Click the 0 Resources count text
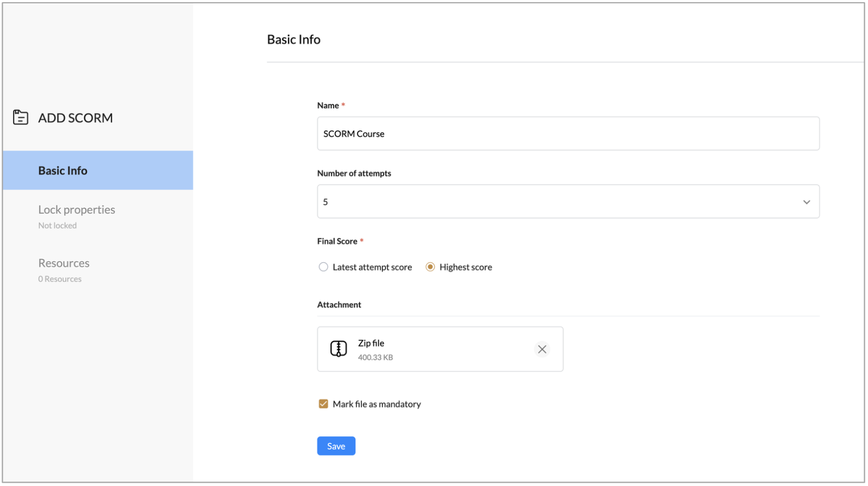This screenshot has height=486, width=868. [60, 279]
